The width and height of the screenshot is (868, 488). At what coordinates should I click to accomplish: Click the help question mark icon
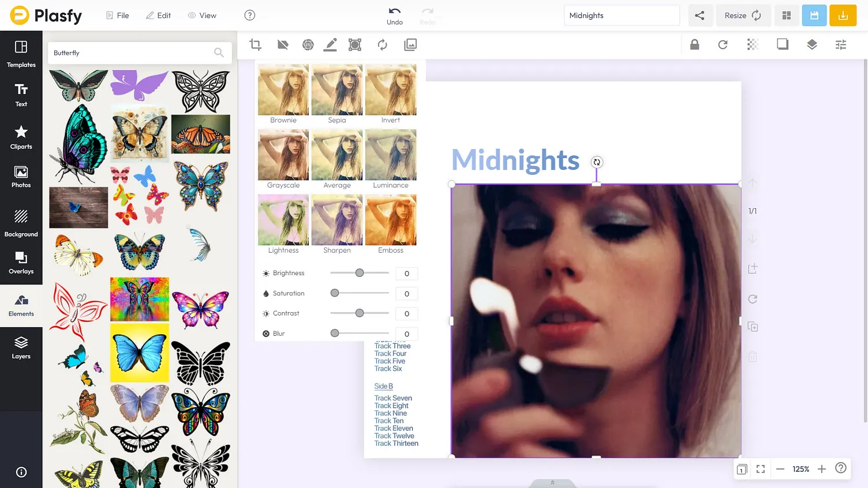pos(249,16)
